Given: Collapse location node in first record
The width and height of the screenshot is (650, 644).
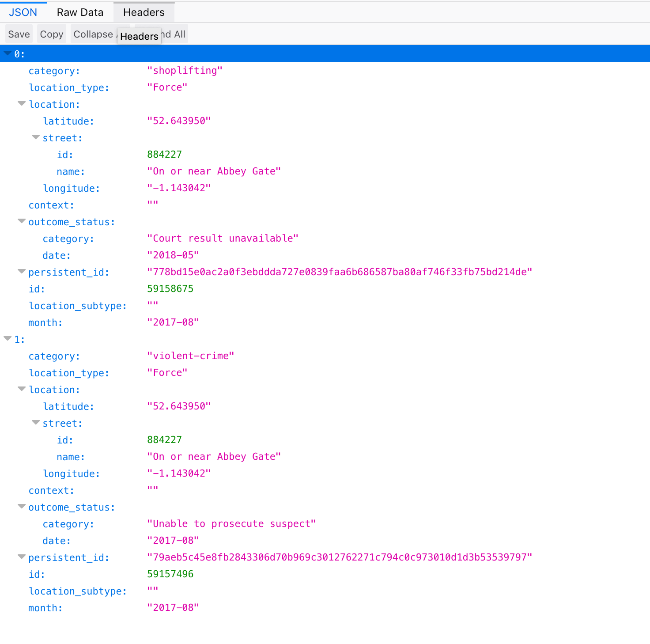Looking at the screenshot, I should point(22,104).
